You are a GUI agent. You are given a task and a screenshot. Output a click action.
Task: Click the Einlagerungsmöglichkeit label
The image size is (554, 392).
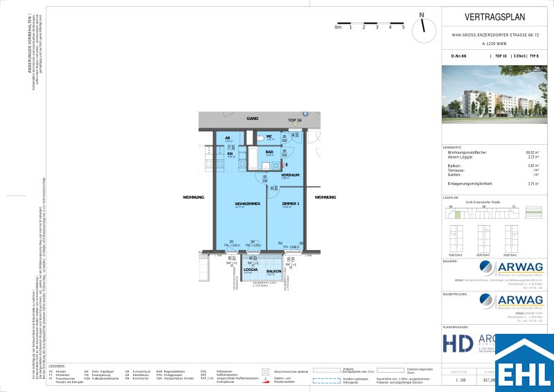click(470, 184)
